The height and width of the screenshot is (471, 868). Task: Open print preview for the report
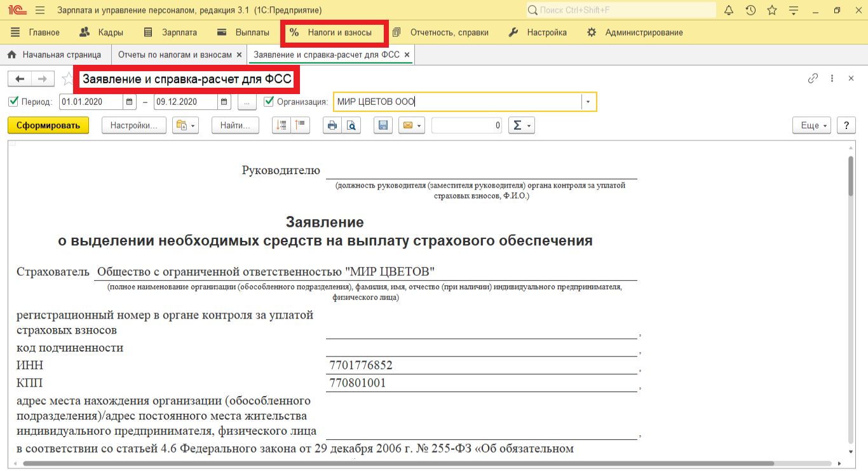point(351,126)
